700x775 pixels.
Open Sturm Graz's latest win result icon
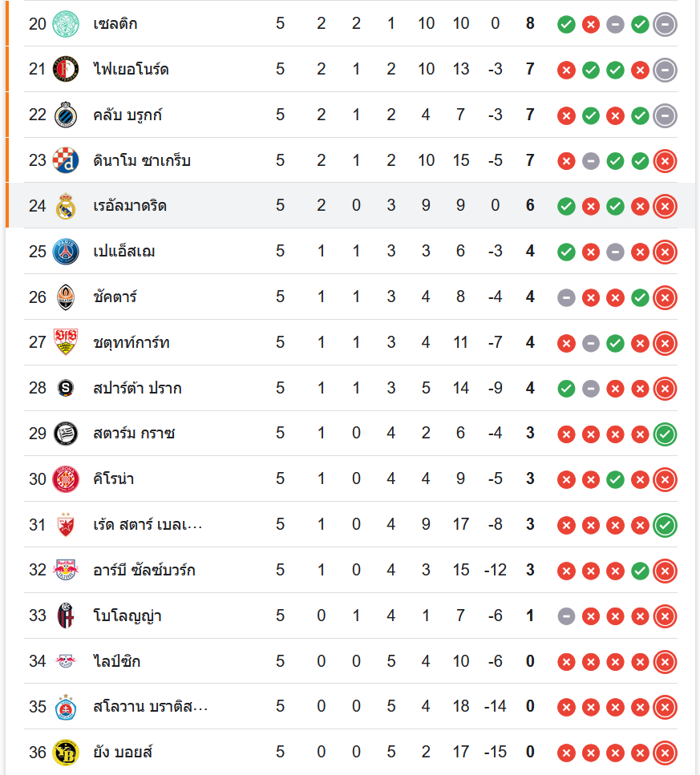[665, 434]
